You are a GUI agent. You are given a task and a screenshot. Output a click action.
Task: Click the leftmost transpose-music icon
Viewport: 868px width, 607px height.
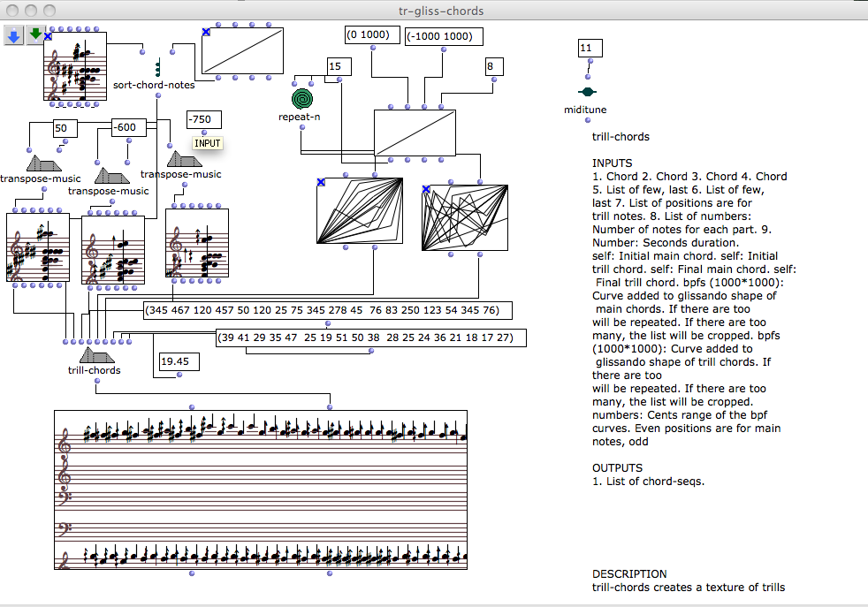(x=45, y=163)
